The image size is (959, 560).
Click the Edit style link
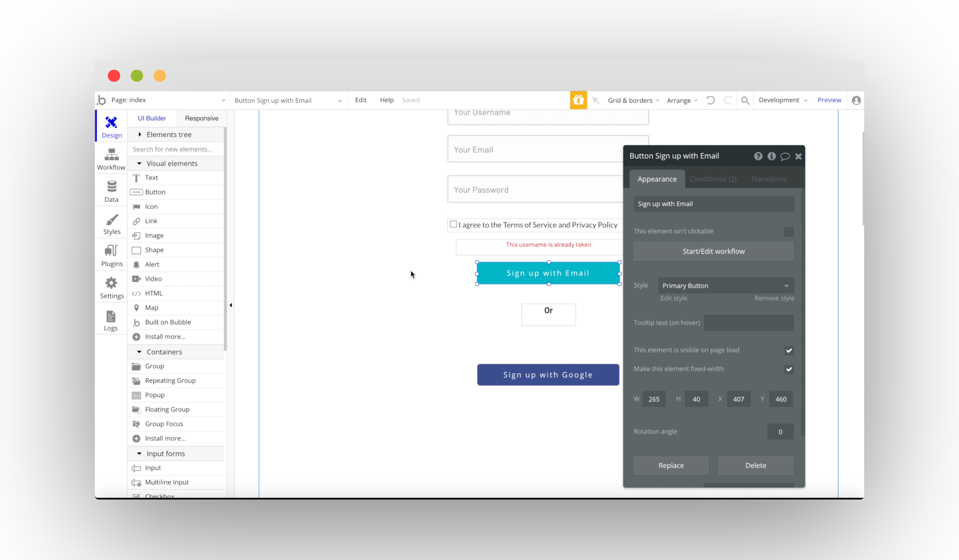674,298
